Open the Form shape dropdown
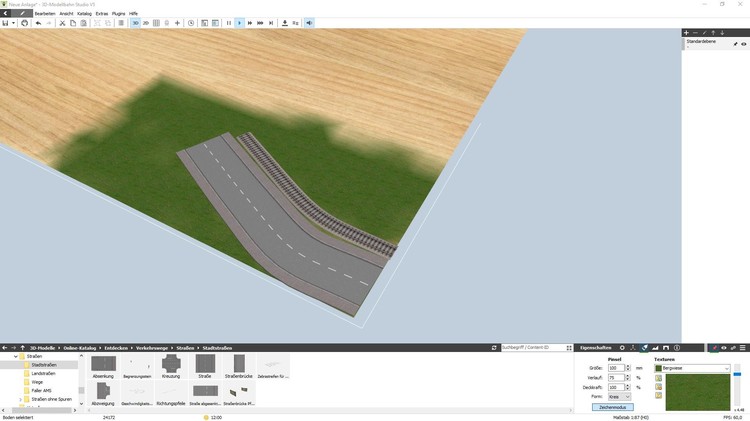 [619, 397]
